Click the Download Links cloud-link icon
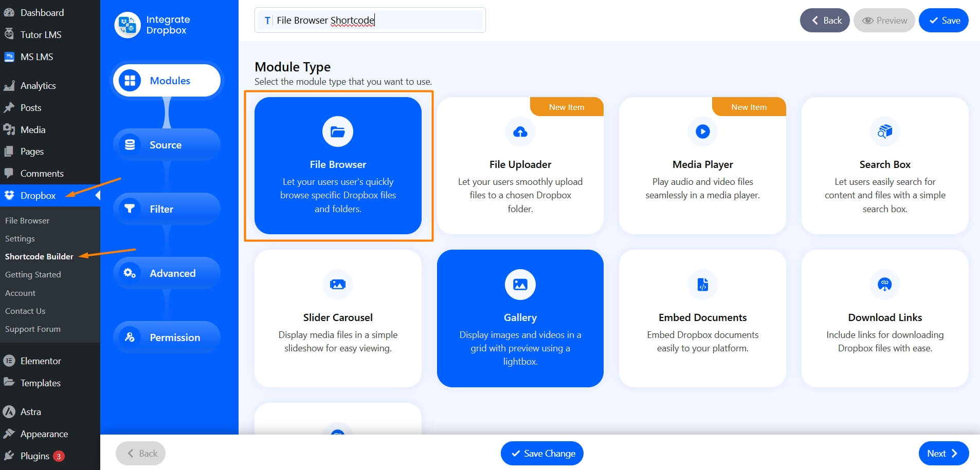This screenshot has height=470, width=980. tap(885, 284)
